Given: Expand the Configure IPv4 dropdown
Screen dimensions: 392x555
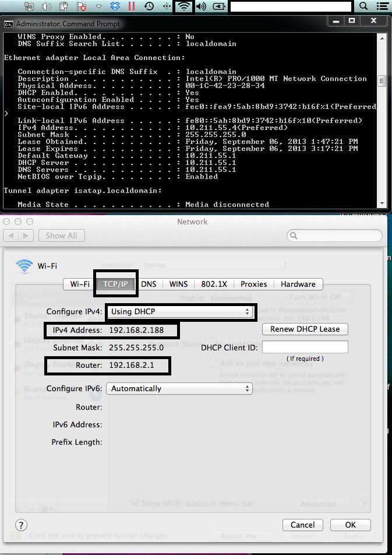Looking at the screenshot, I should click(x=181, y=311).
